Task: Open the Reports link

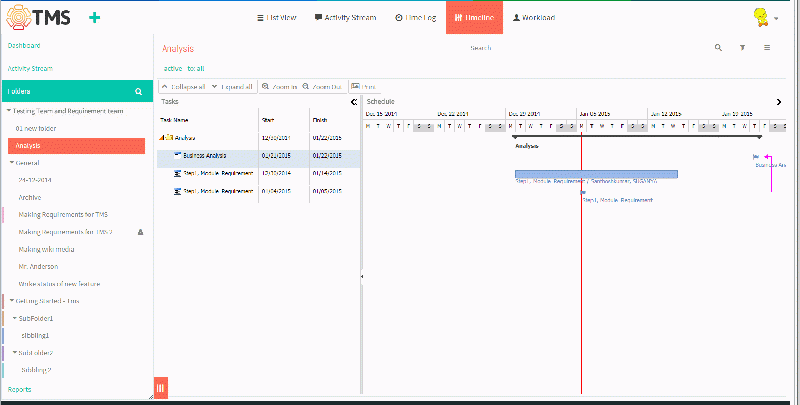Action: pos(19,389)
